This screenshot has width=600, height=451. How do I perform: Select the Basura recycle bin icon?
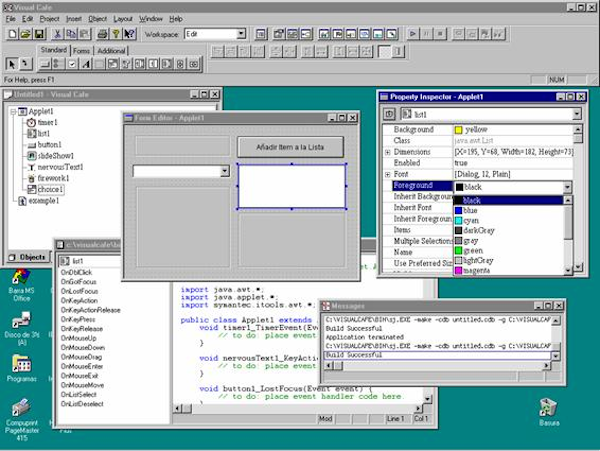tap(549, 412)
